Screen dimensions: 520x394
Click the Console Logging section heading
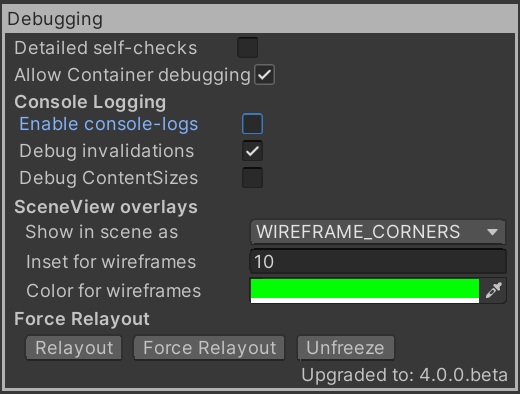(90, 102)
